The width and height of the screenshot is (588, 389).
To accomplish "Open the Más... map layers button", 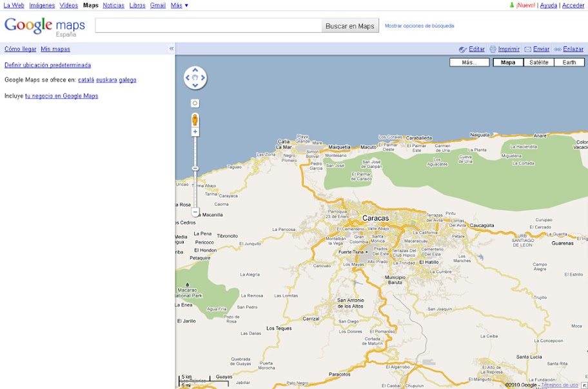I will [469, 63].
